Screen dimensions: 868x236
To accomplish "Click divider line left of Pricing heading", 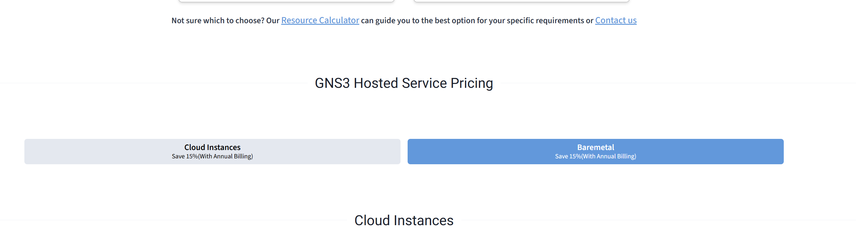I will pos(152,83).
